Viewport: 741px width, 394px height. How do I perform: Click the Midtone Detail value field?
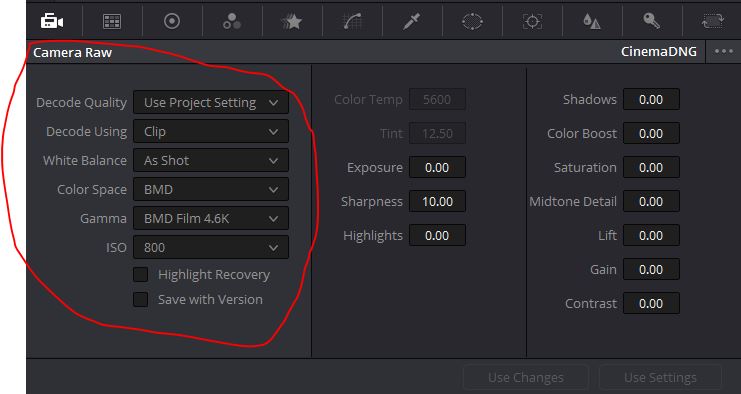pyautogui.click(x=651, y=202)
